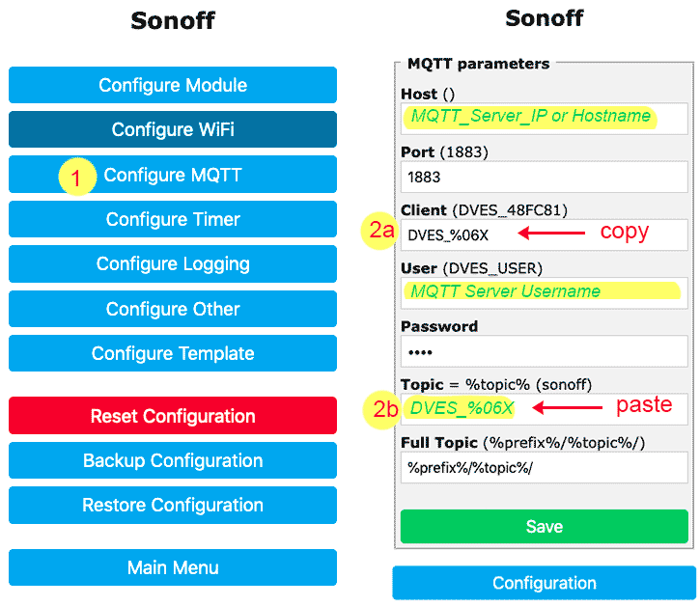Open Configure Logging settings
The height and width of the screenshot is (606, 700).
coord(172,263)
